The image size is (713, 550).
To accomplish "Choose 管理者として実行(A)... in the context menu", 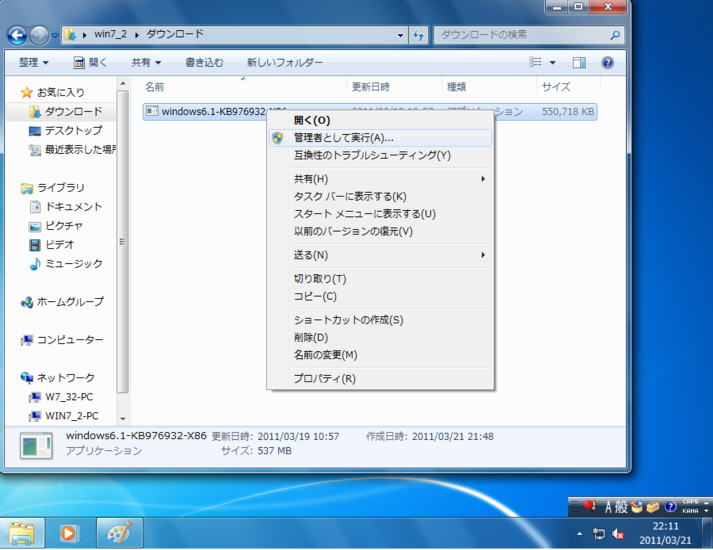I will (x=380, y=138).
